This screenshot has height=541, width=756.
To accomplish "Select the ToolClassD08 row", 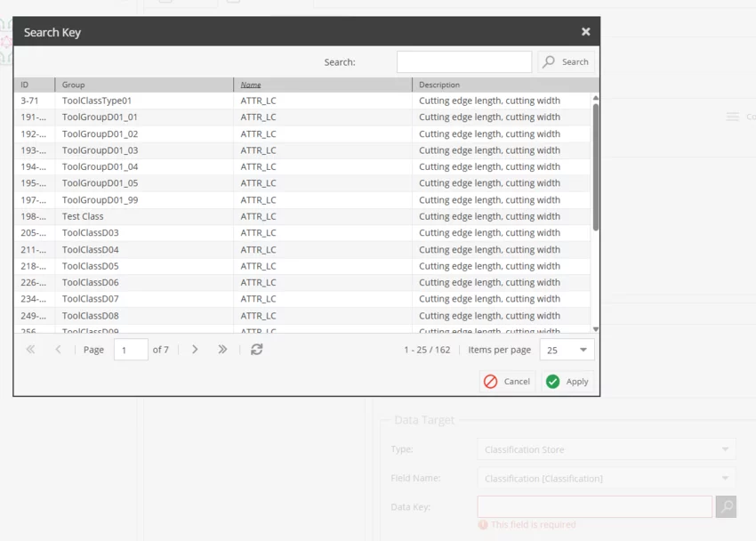I will coord(302,316).
